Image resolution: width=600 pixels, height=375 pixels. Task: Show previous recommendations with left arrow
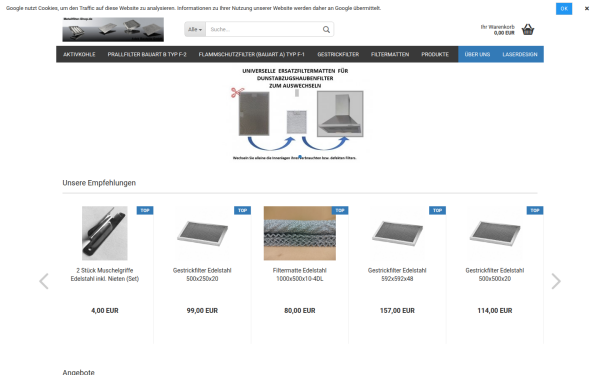pyautogui.click(x=44, y=281)
